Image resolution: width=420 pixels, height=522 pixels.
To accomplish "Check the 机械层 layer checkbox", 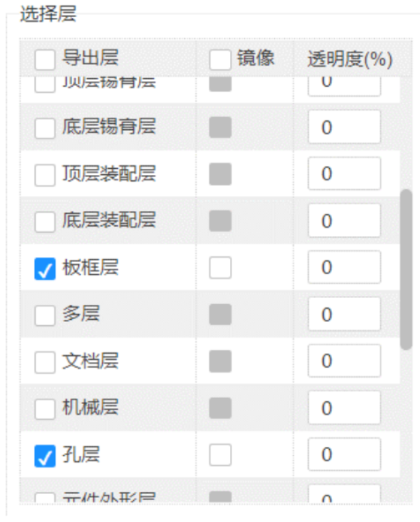I will pos(44,409).
